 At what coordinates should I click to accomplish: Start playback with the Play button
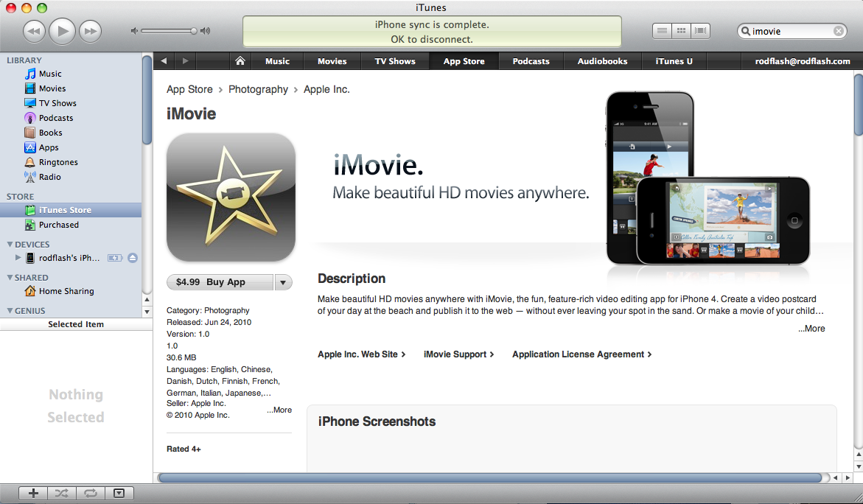pos(62,31)
